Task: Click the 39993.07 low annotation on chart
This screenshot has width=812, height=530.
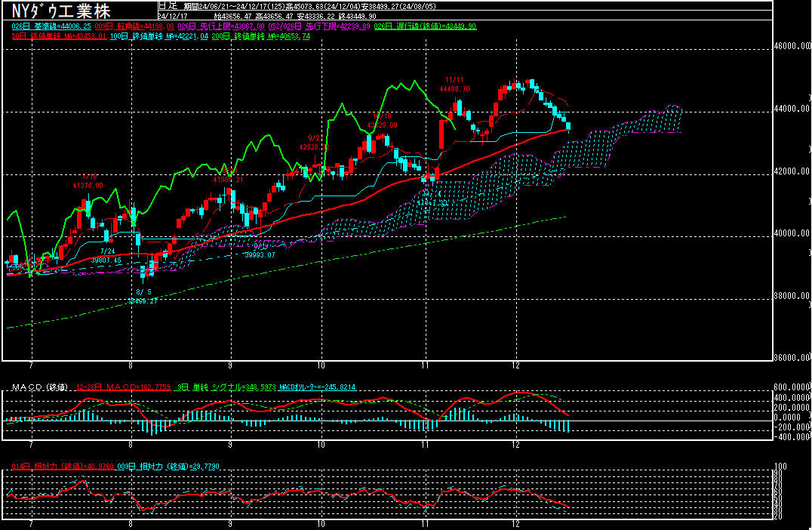Action: [260, 255]
